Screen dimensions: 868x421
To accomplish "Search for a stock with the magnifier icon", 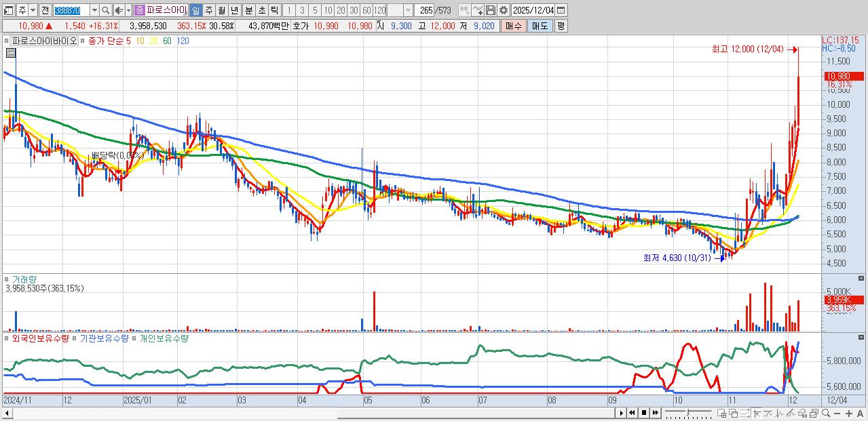I will (x=106, y=11).
